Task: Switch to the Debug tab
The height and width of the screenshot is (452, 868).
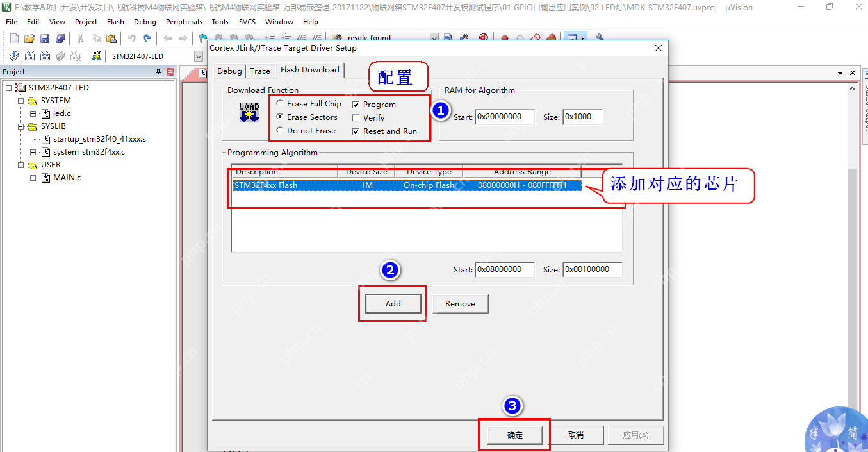Action: [x=229, y=71]
